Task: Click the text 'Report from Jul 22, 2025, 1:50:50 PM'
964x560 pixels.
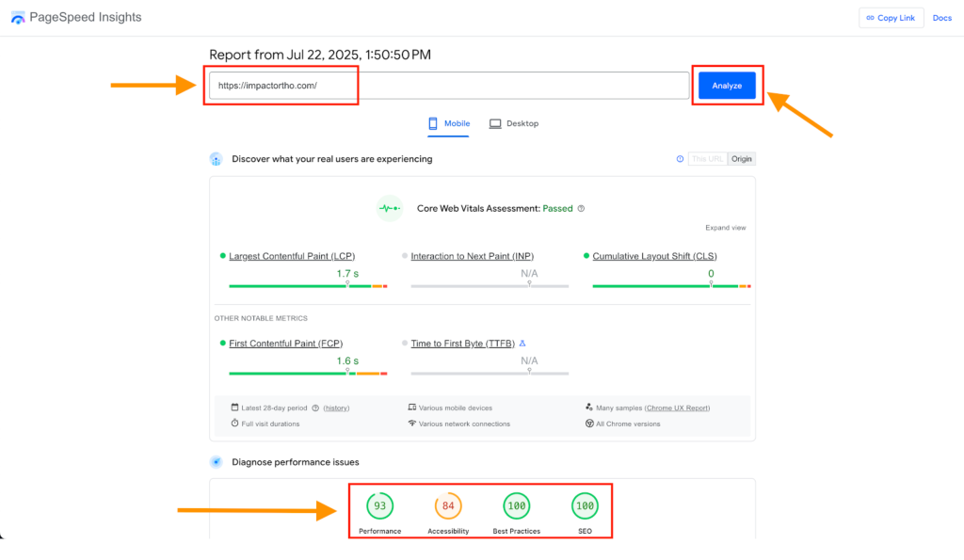Action: pyautogui.click(x=320, y=55)
